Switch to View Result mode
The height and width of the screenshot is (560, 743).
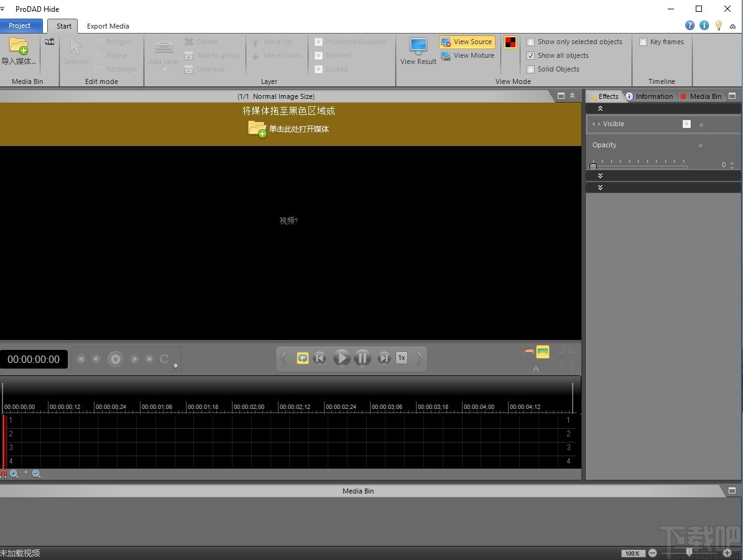(418, 51)
